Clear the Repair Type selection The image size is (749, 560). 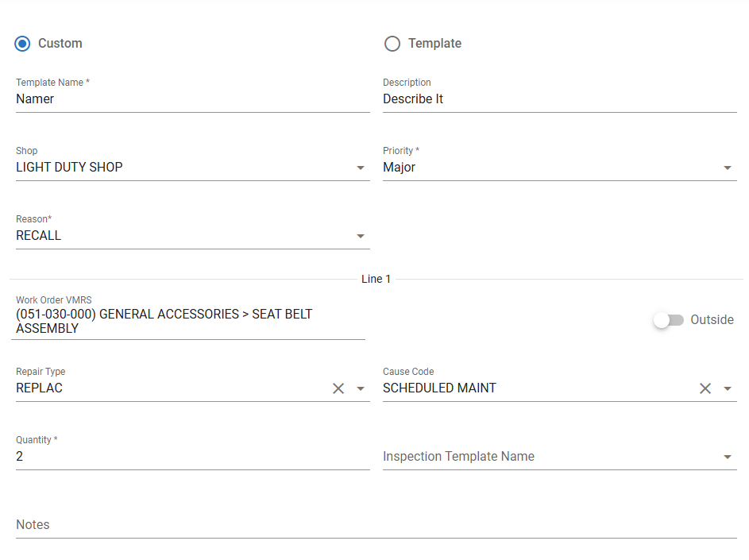338,388
